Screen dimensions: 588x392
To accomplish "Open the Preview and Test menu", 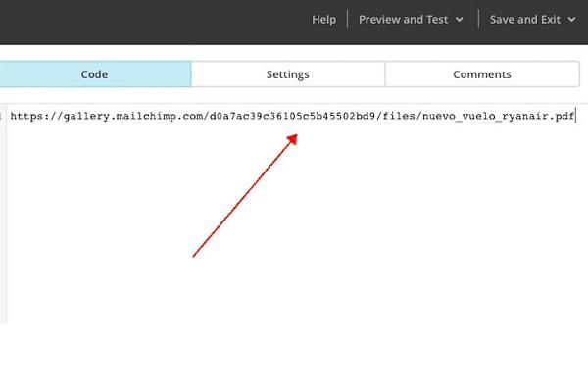I will pos(403,20).
